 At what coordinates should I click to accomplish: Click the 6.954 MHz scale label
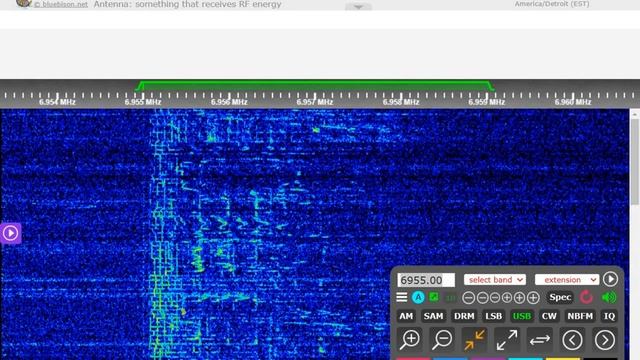pyautogui.click(x=57, y=102)
